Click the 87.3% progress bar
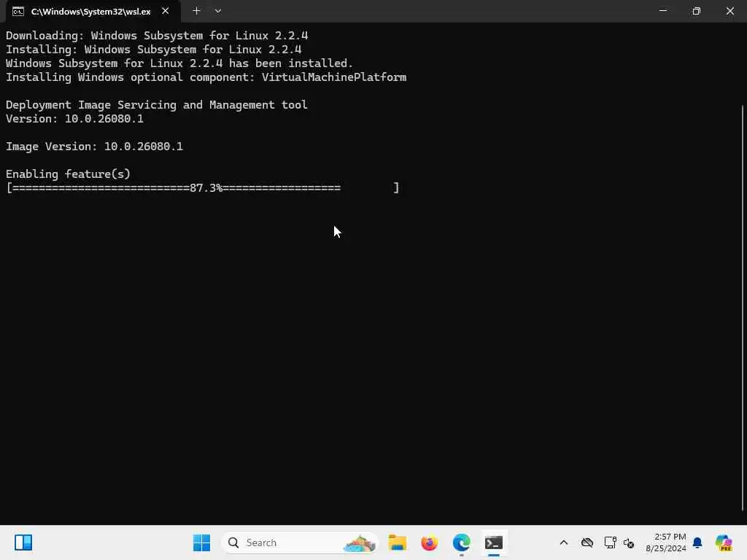The width and height of the screenshot is (747, 560). pos(203,187)
